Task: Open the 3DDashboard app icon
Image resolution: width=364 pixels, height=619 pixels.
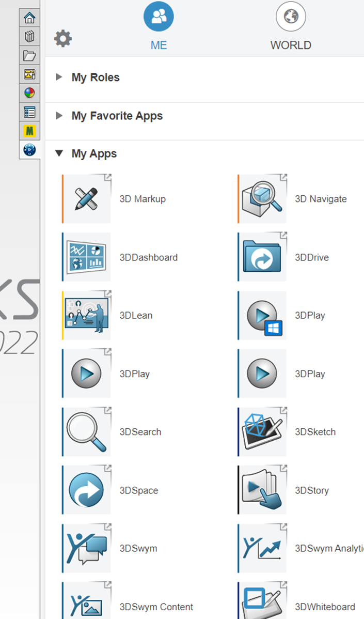Action: pyautogui.click(x=87, y=257)
